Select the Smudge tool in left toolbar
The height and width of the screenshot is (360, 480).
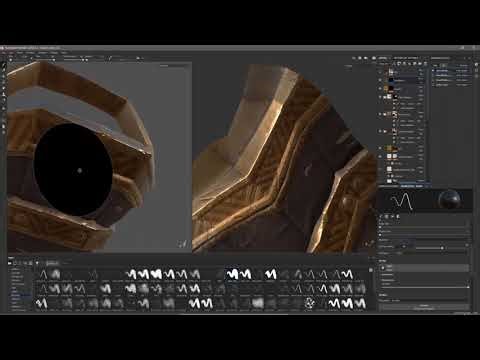click(4, 89)
